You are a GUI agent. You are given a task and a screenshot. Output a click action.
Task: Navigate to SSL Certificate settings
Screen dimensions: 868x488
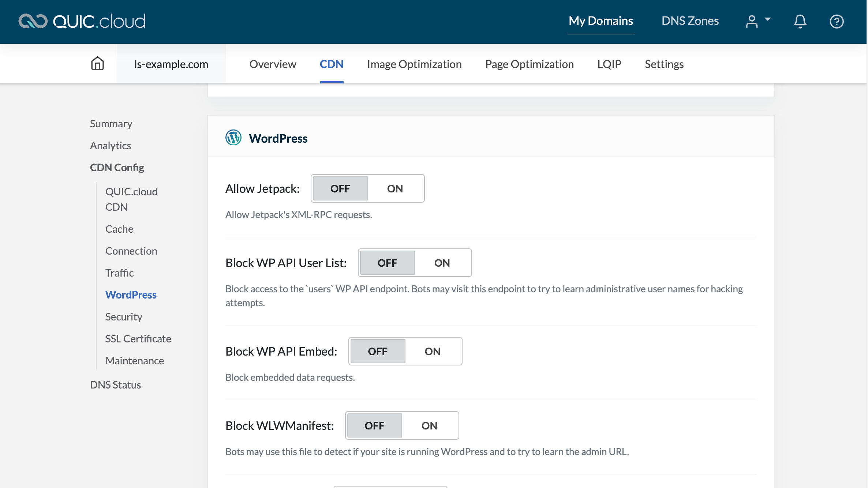pos(138,338)
